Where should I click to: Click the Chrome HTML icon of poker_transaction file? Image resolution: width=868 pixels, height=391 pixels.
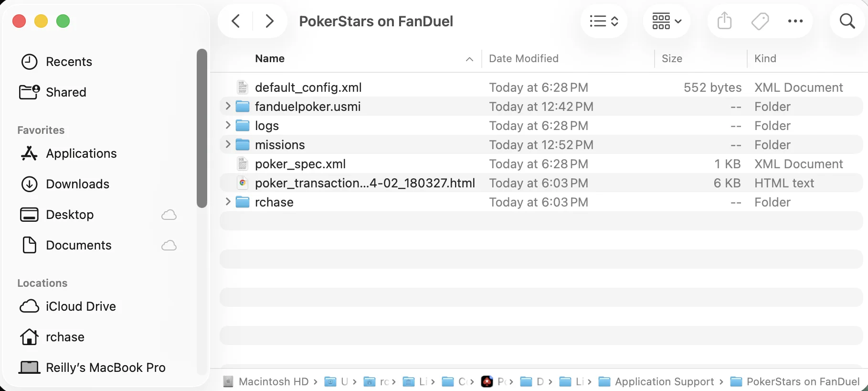pyautogui.click(x=243, y=183)
